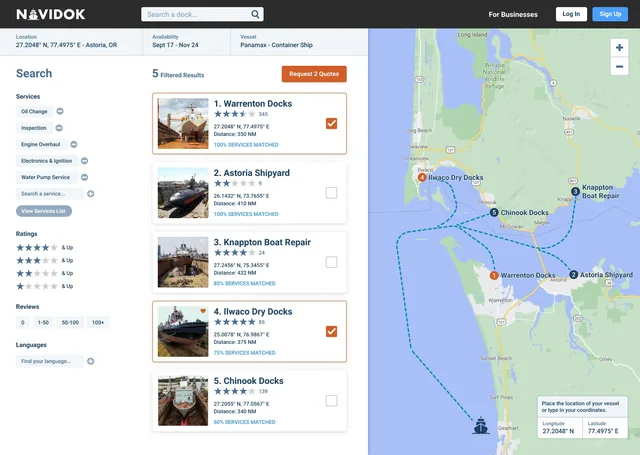
Task: Select map marker 1 Warrenton Docks
Action: coord(494,275)
